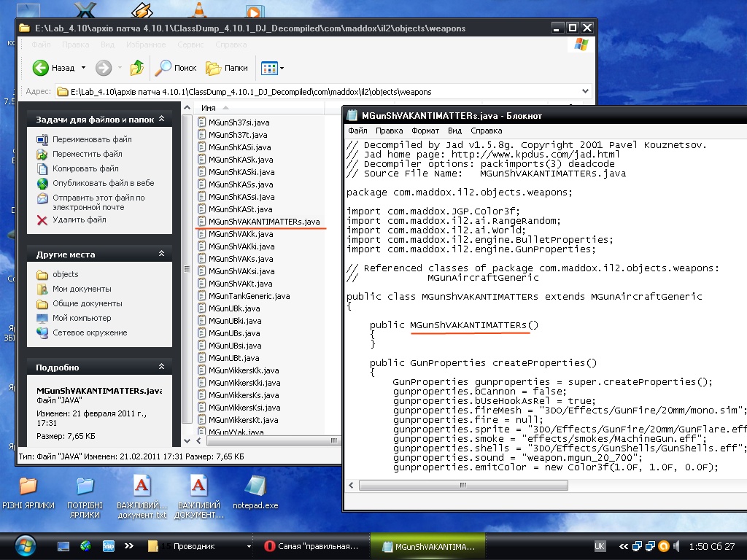747x560 pixels.
Task: Click 'Переименовать файл' task link
Action: [92, 139]
